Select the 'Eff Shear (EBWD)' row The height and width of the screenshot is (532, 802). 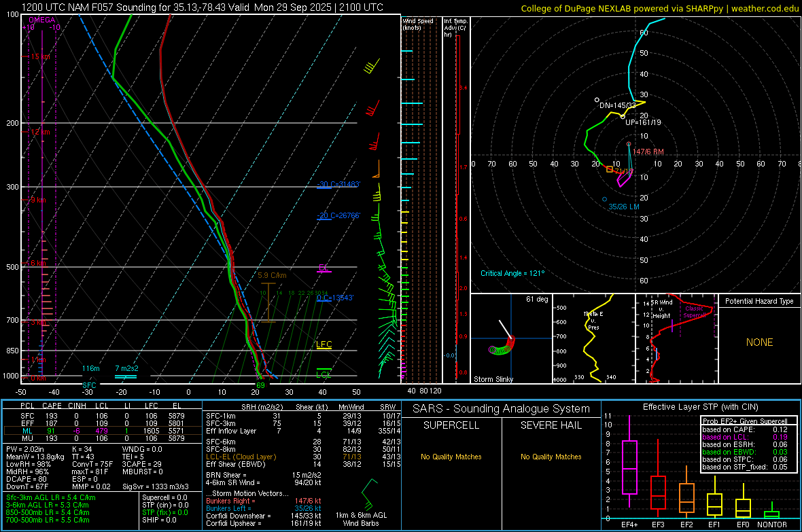(303, 465)
